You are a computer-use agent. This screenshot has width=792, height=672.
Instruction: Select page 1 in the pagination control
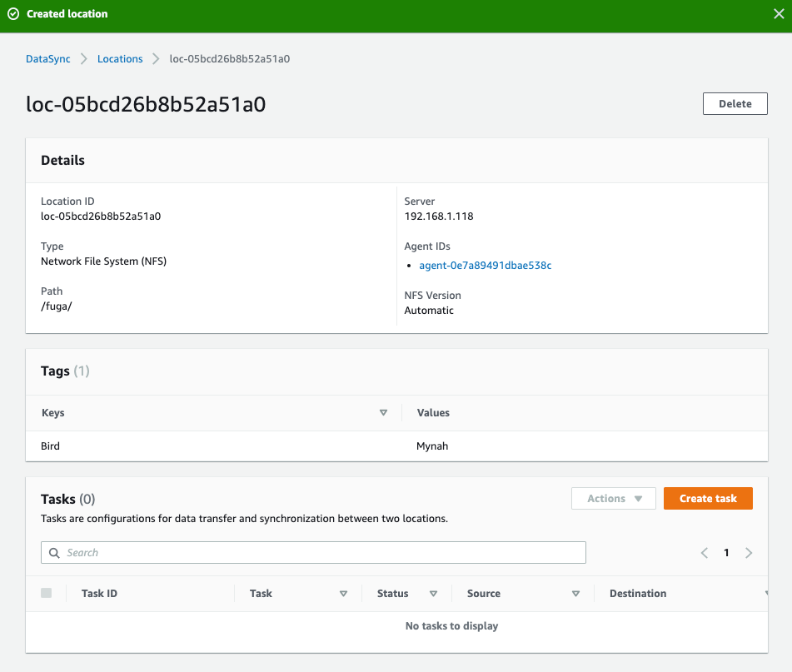[x=725, y=552]
